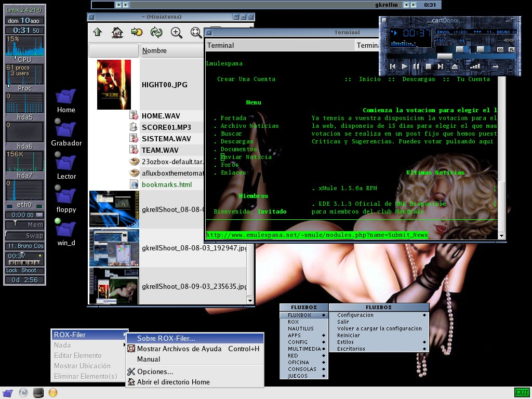Skip to next track in XMMS
Image resolution: width=532 pixels, height=399 pixels.
(x=440, y=66)
